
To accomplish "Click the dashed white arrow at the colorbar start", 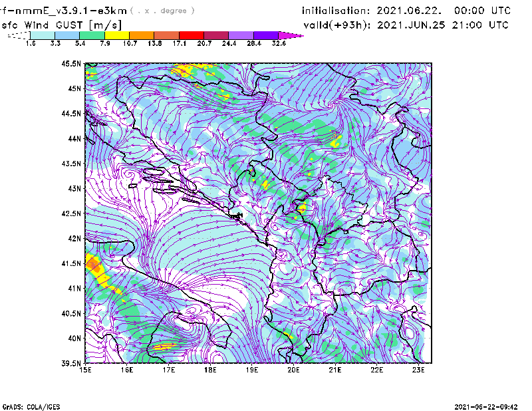I will (x=19, y=35).
